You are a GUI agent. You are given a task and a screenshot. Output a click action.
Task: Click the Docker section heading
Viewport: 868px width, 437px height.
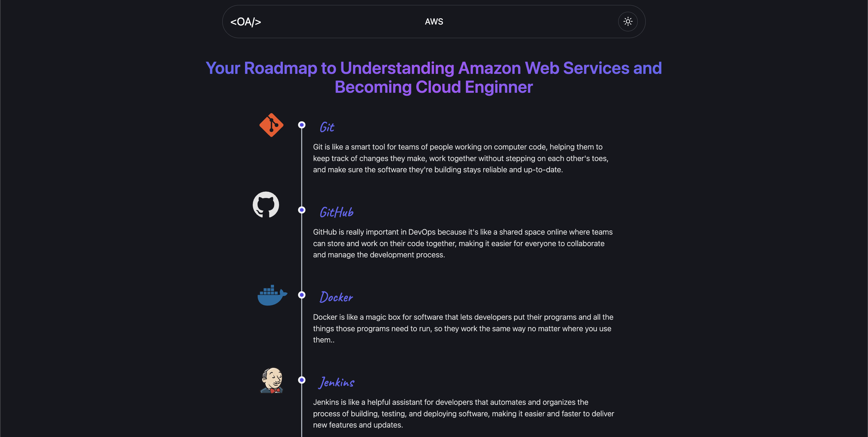click(336, 297)
